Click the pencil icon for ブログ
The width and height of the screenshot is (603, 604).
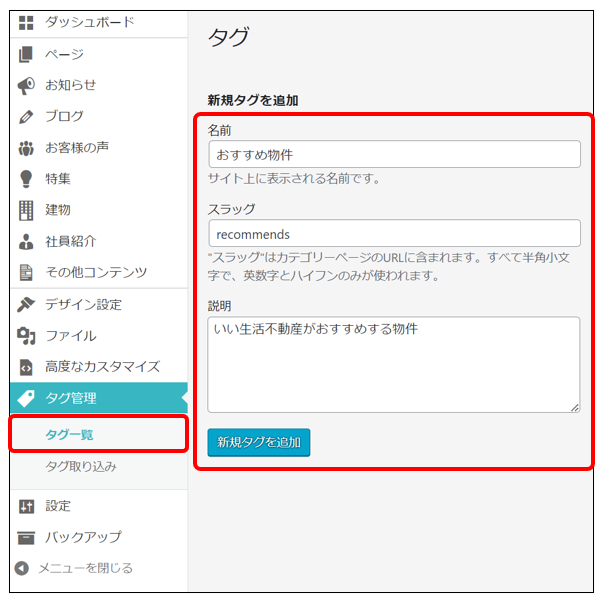click(27, 116)
